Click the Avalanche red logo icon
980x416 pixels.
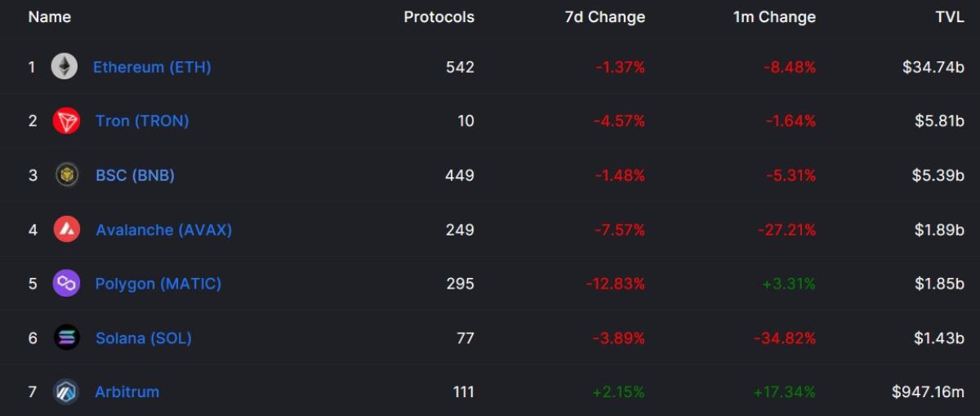(66, 230)
